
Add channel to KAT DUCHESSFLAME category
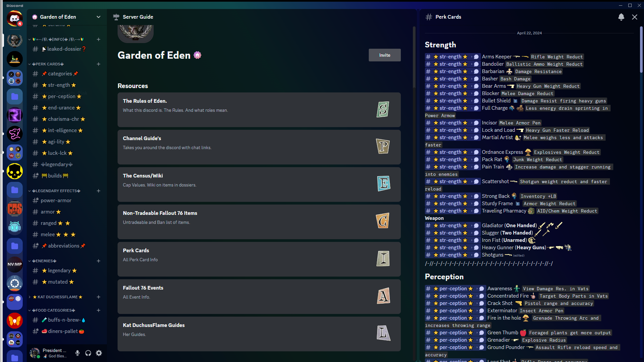point(99,297)
